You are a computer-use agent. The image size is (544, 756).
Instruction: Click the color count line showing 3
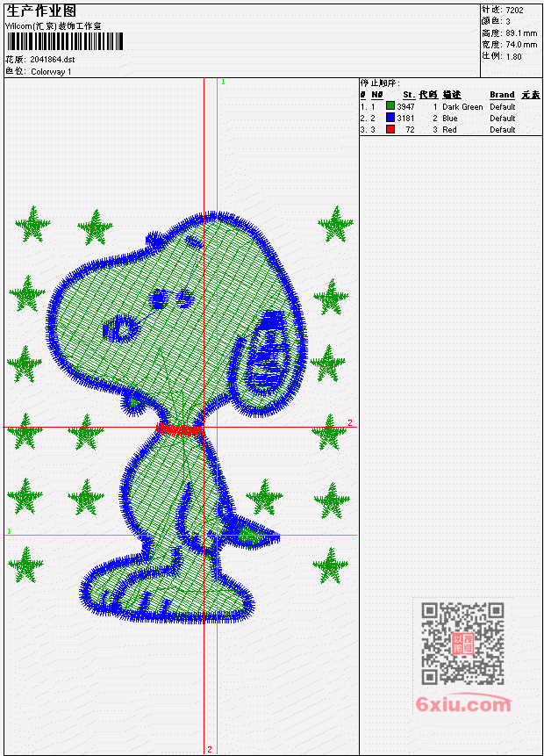pos(496,21)
